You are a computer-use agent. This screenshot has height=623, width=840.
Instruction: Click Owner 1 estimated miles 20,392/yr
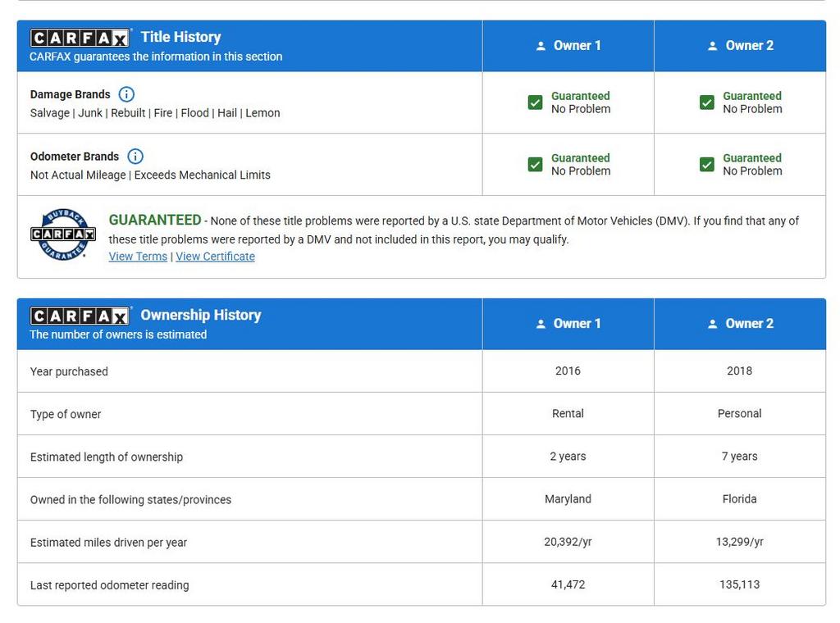[568, 542]
